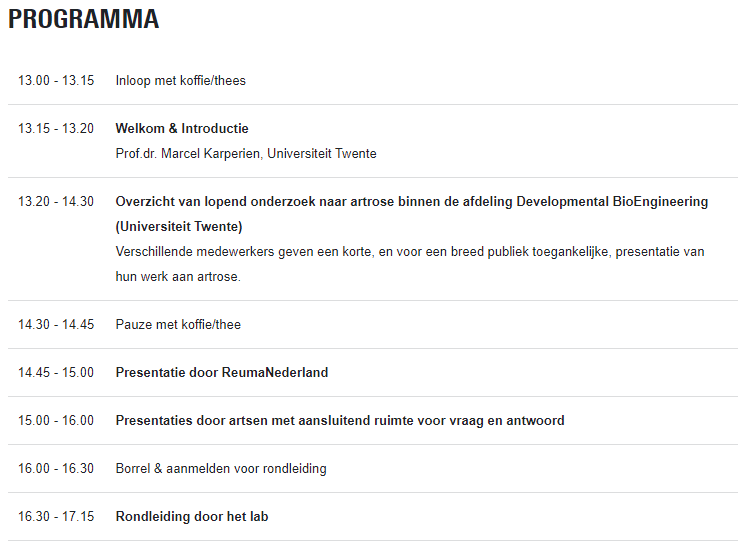This screenshot has height=548, width=749.
Task: Select the 14.30 - 14.45 time slot
Action: click(x=56, y=324)
